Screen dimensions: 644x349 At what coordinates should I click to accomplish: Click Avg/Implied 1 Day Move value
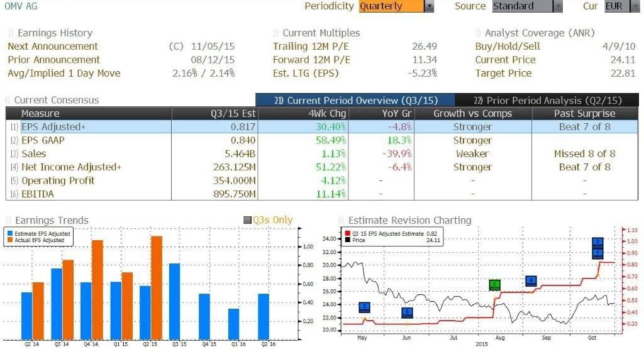(x=203, y=74)
